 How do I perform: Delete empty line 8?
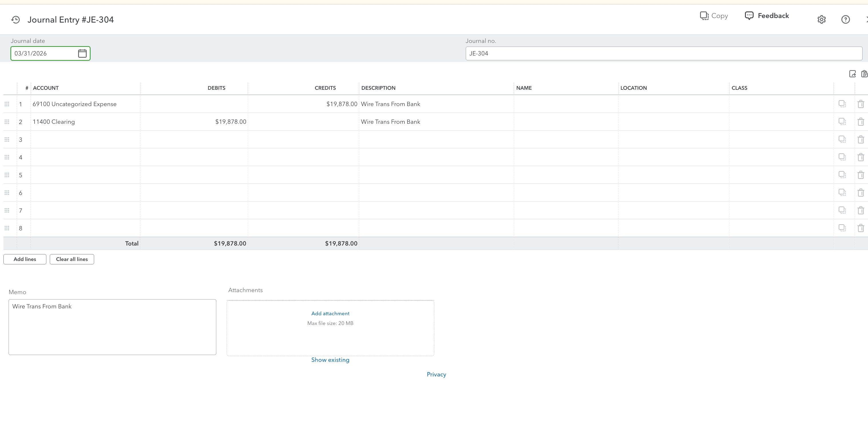(x=861, y=228)
